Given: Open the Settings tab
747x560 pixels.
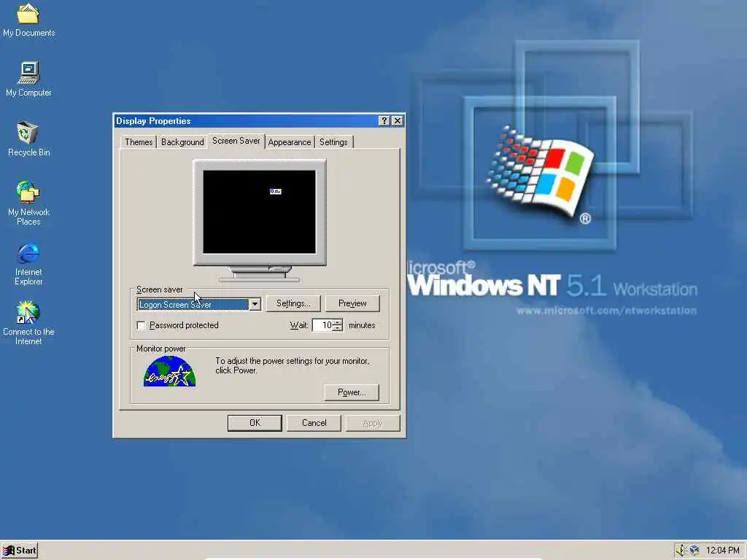Looking at the screenshot, I should 333,142.
